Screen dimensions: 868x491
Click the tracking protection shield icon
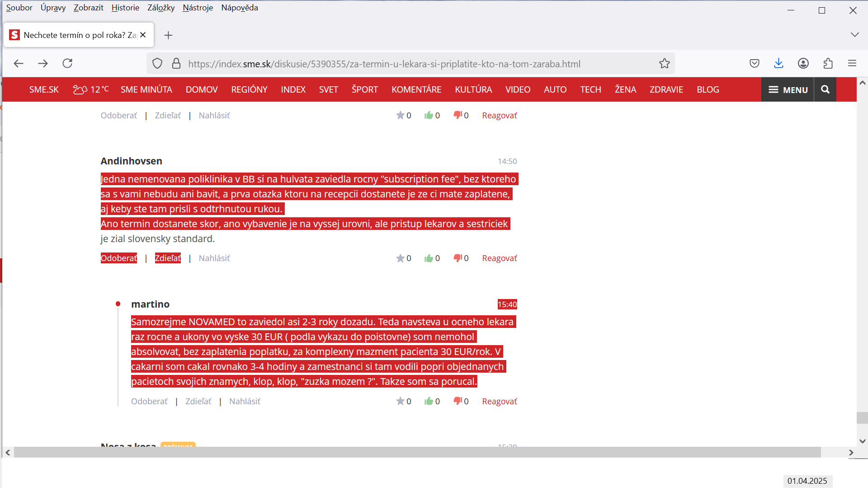tap(157, 64)
